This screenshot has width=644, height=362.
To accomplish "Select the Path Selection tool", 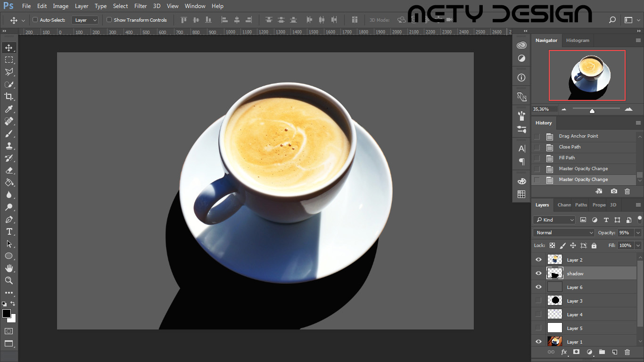I will (9, 244).
